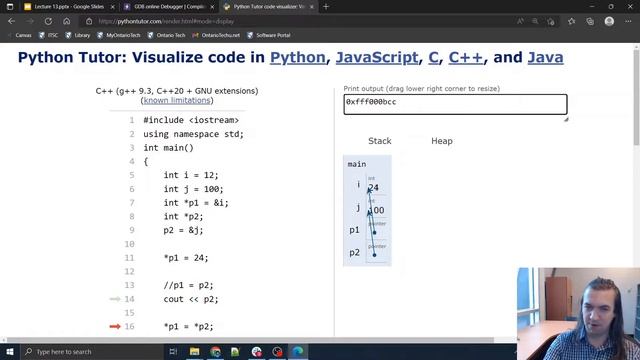Open Edge settings and more menu

[x=628, y=21]
